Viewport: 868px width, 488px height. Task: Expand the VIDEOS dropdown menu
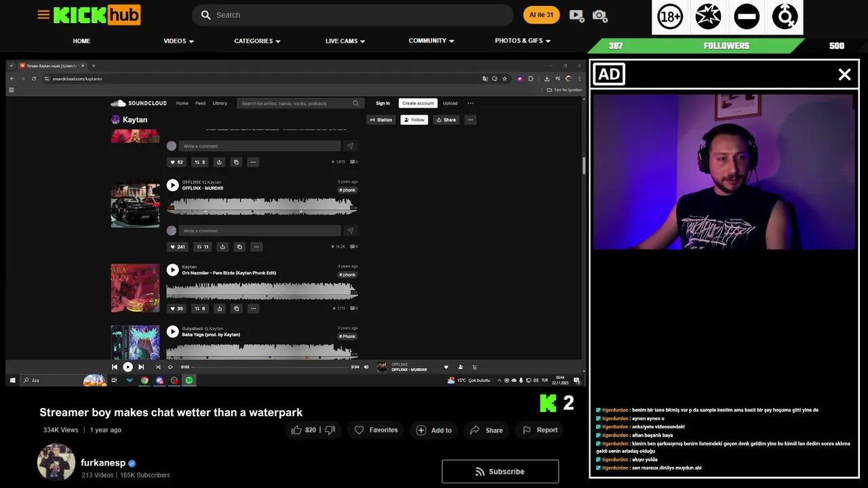[178, 41]
